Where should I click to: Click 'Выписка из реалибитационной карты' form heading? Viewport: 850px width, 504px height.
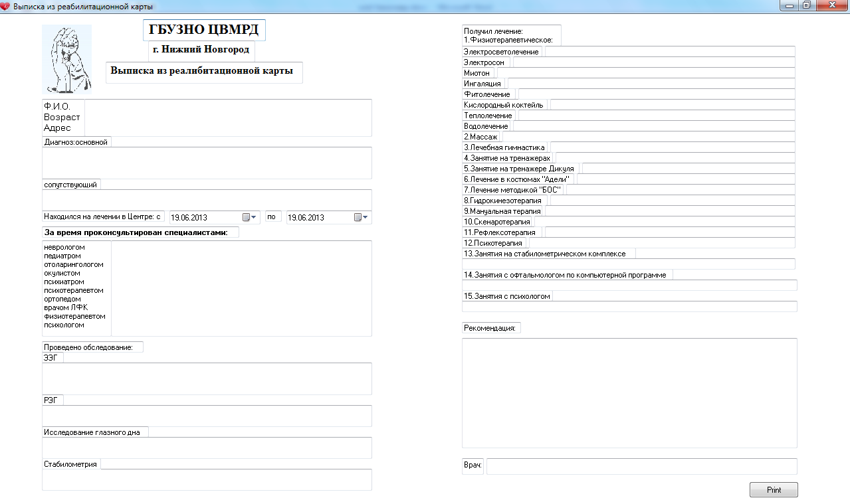click(202, 71)
